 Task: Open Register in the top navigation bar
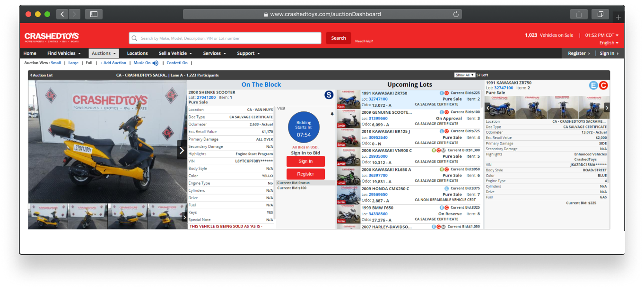pos(579,53)
